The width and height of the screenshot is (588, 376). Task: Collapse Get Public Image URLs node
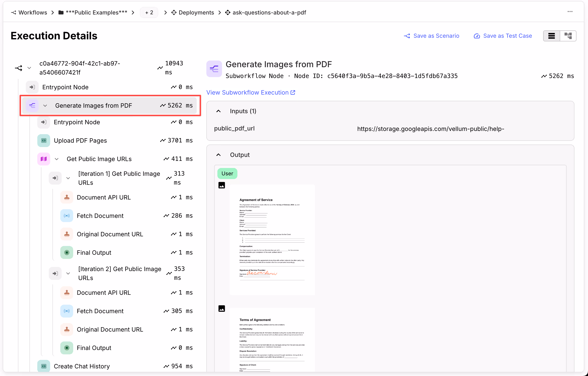57,159
